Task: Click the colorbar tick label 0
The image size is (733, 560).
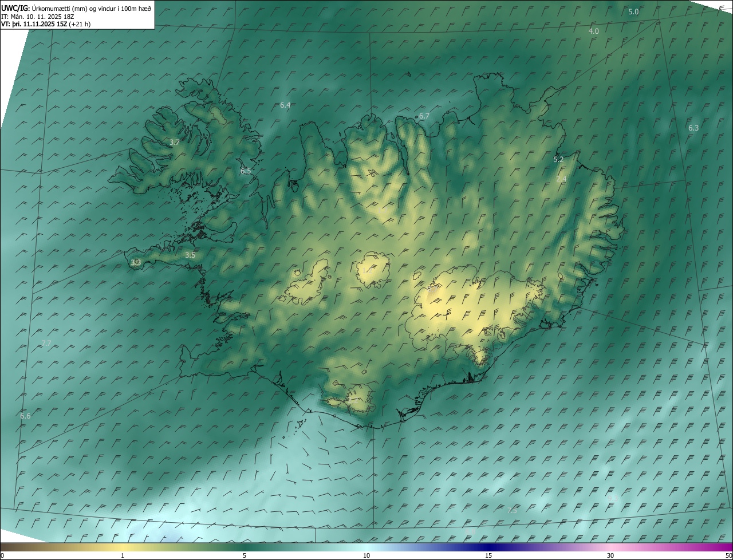Action: pos(2,555)
